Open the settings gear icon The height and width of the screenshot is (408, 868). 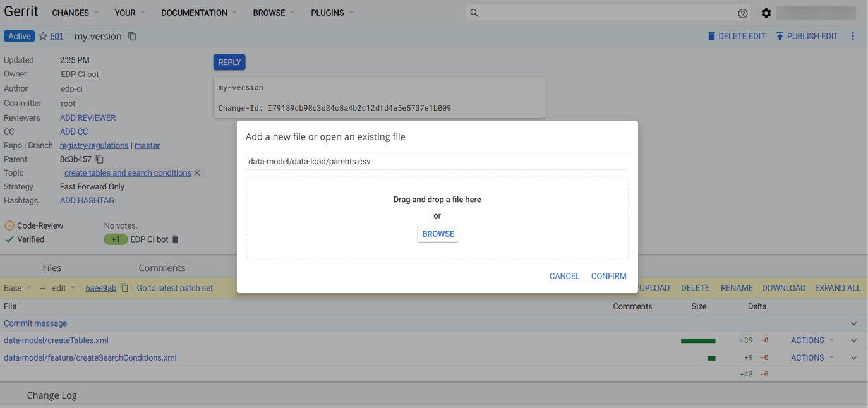pos(766,13)
